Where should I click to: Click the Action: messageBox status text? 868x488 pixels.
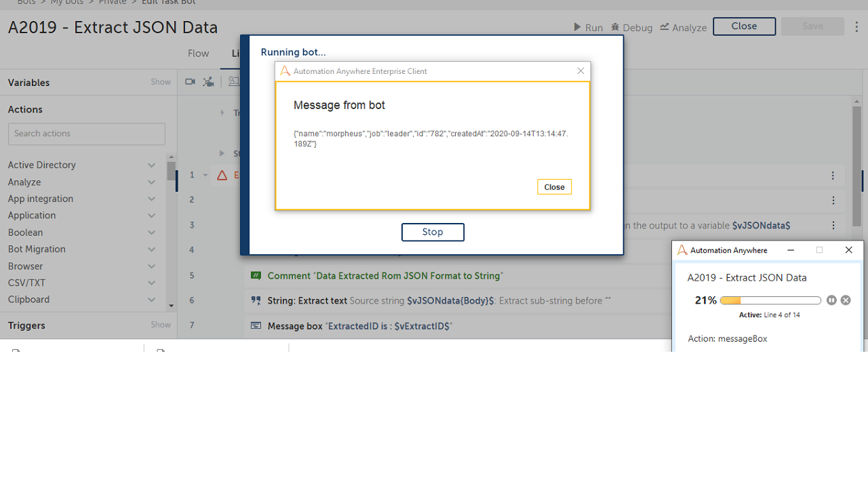pyautogui.click(x=728, y=338)
